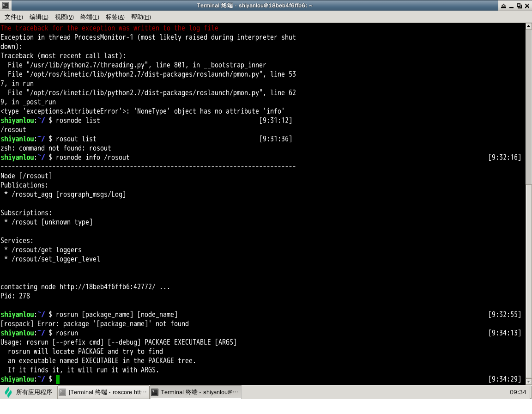Click the roll-up window shade icon

pos(502,6)
